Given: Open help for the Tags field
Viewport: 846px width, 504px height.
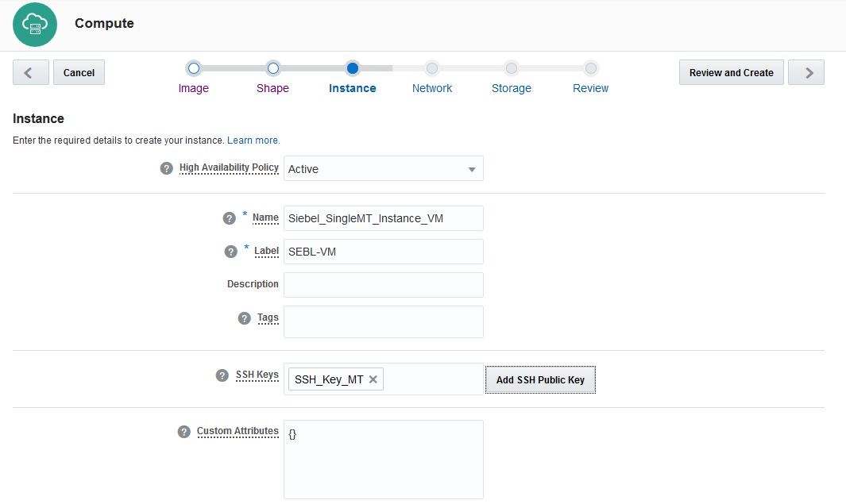Looking at the screenshot, I should (244, 317).
